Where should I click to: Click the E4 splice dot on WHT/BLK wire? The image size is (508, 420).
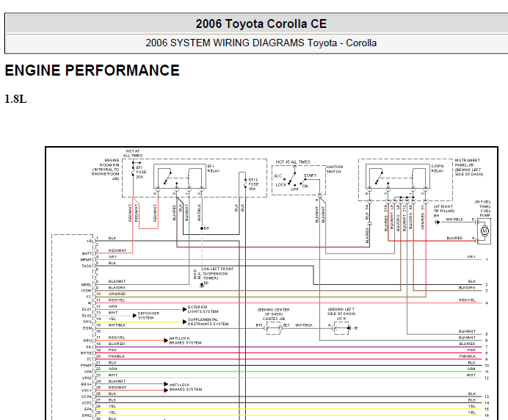202,228
